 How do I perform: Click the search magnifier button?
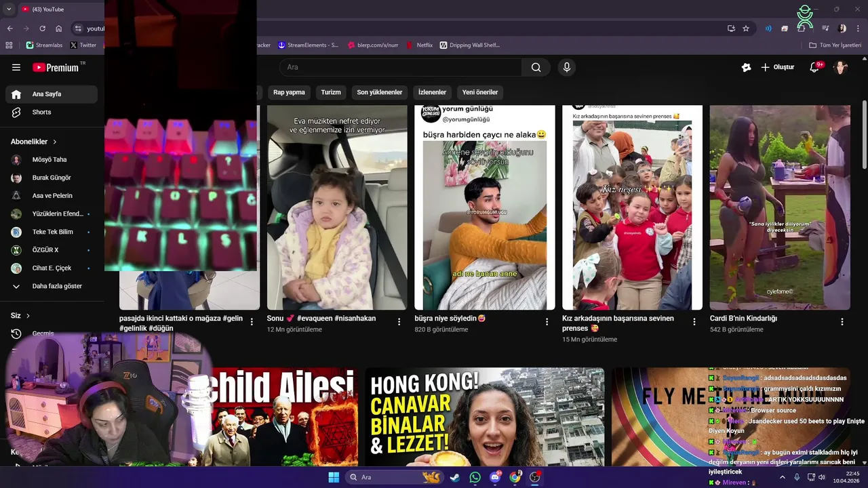tap(536, 67)
